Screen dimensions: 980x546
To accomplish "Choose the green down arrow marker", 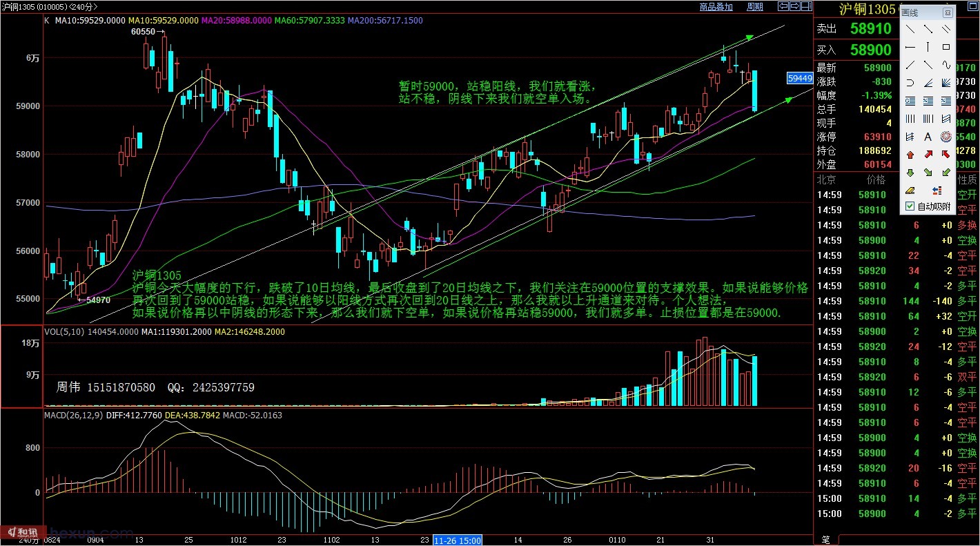I will (x=910, y=173).
